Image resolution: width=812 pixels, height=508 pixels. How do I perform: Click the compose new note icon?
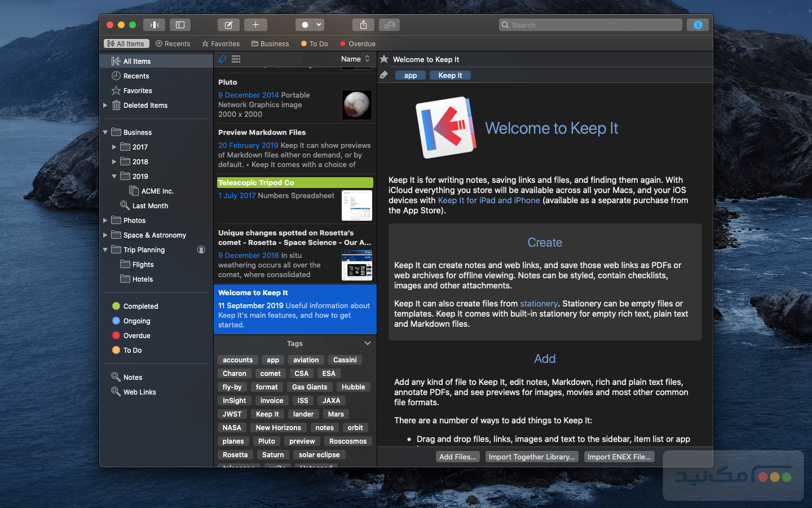point(228,25)
